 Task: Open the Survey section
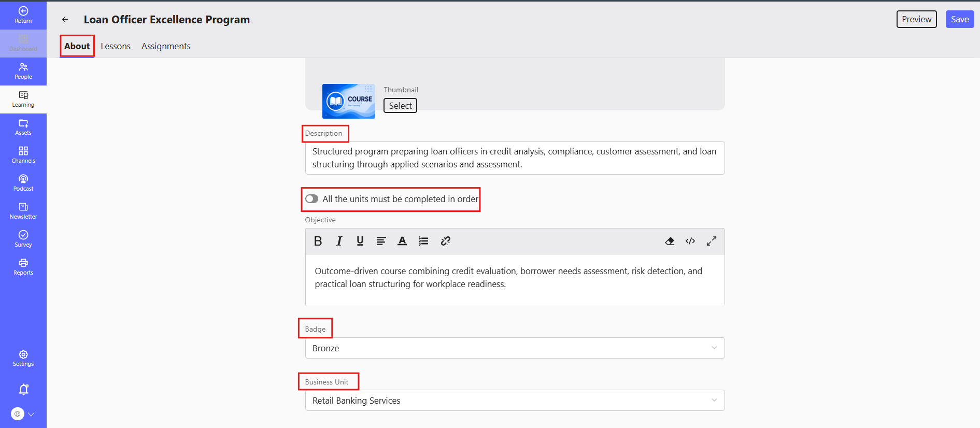pyautogui.click(x=23, y=239)
